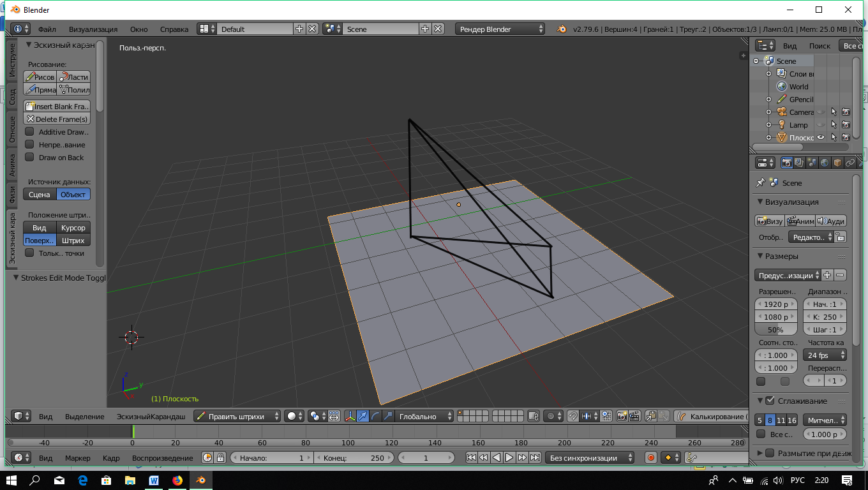868x490 pixels.
Task: Open the stroke edit mode dropdown
Action: click(x=237, y=416)
